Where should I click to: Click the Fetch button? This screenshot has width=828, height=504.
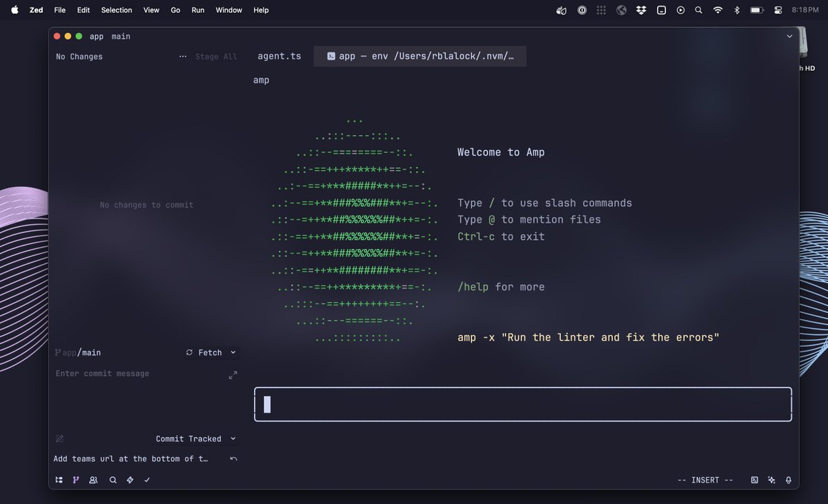pos(204,352)
